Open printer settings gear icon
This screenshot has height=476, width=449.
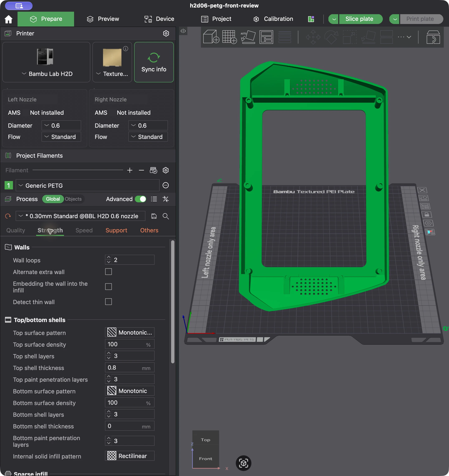(166, 33)
